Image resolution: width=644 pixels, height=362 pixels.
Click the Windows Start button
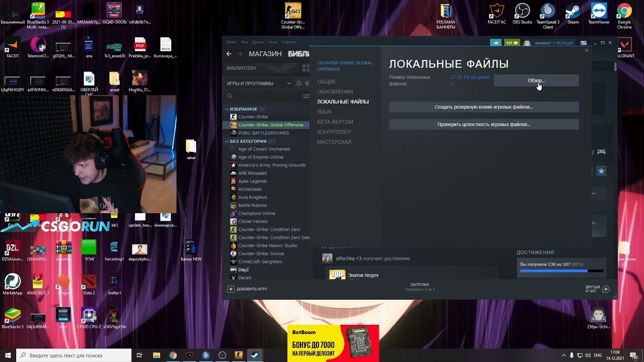pyautogui.click(x=8, y=355)
